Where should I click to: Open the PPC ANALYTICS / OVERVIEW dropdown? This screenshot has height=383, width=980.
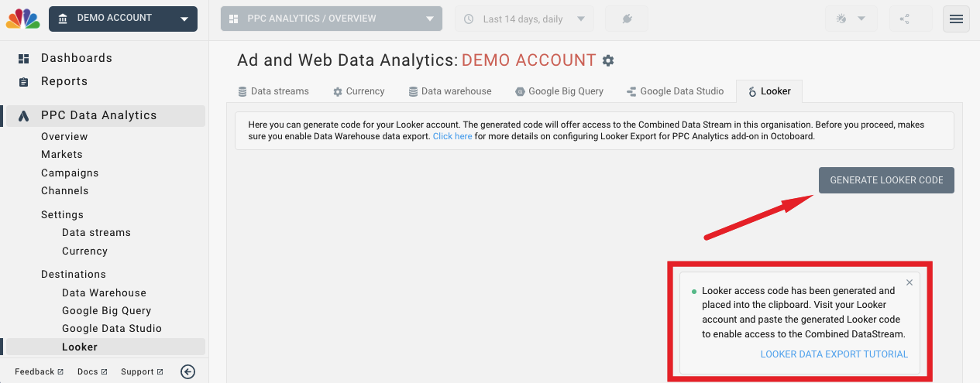click(x=332, y=19)
